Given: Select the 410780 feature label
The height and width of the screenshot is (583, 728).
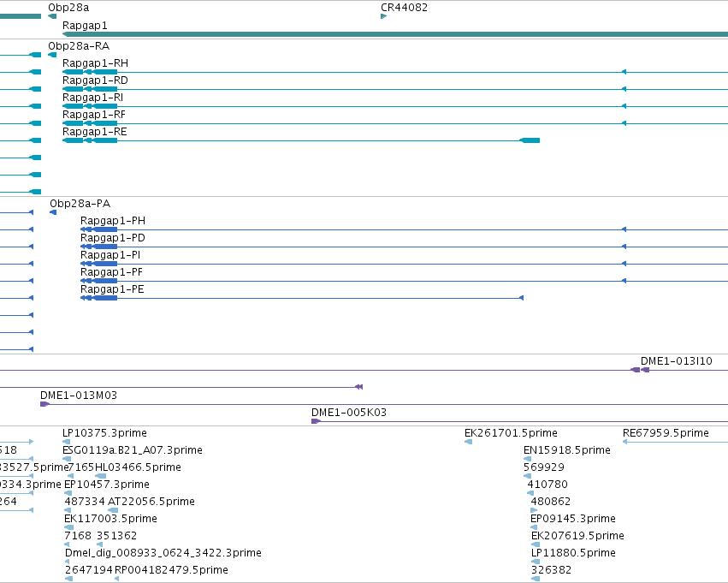Looking at the screenshot, I should (547, 485).
